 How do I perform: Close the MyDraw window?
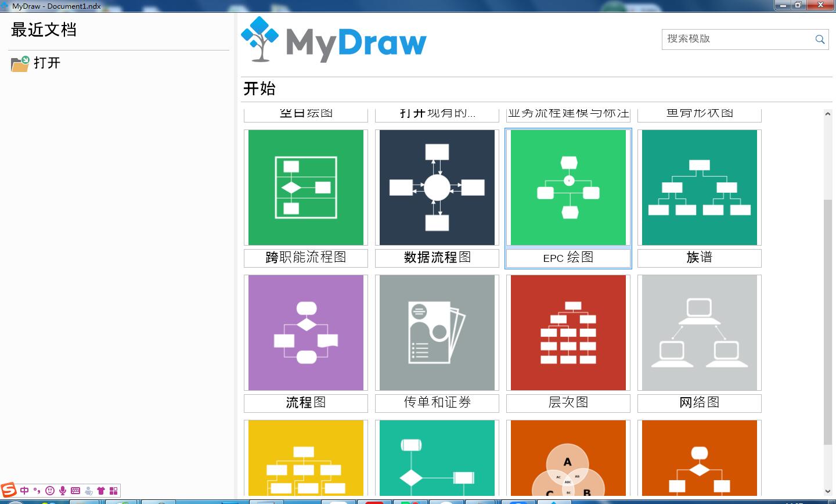[821, 5]
